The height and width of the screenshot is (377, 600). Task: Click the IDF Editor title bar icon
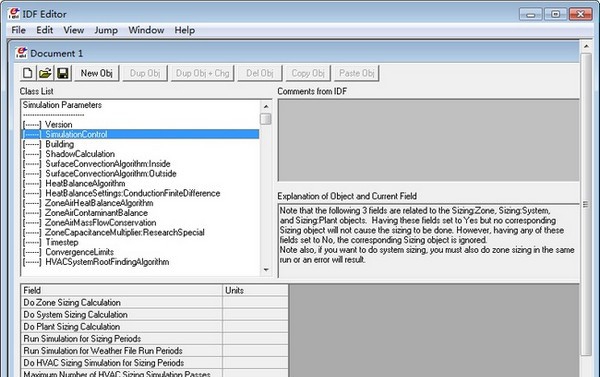[x=14, y=14]
